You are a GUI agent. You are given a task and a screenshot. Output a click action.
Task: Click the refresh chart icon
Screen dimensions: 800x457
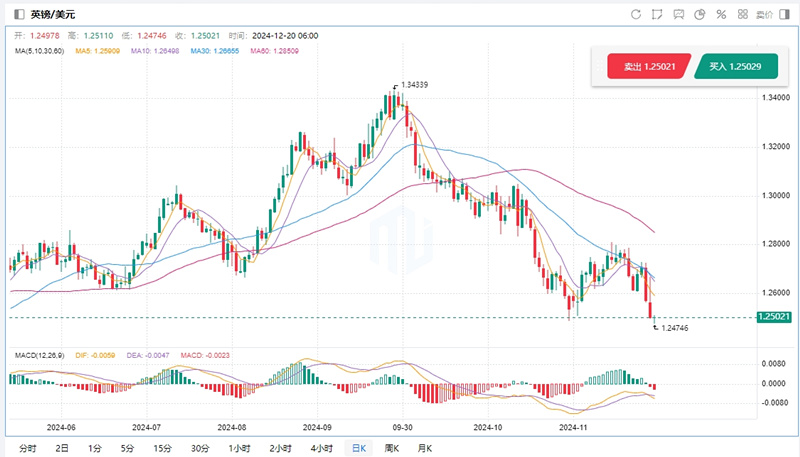(x=636, y=14)
